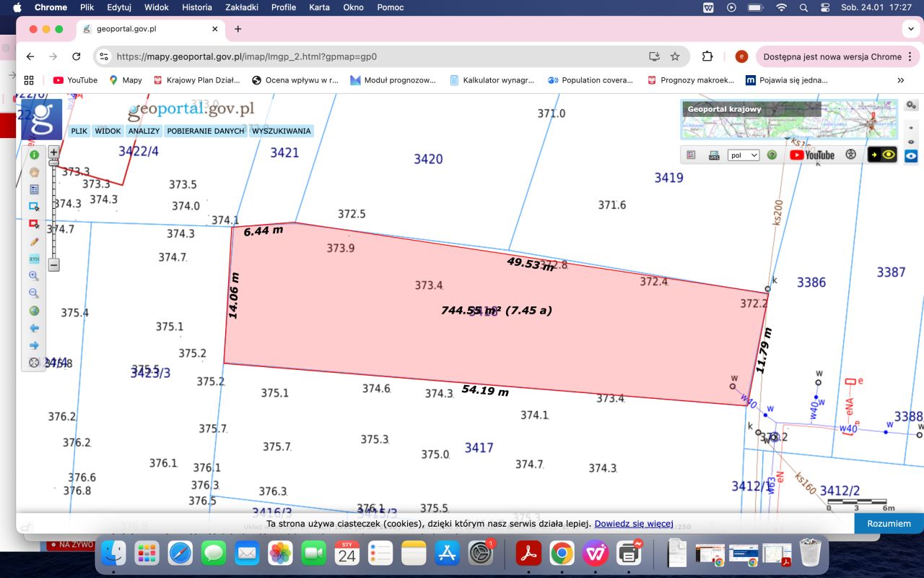The height and width of the screenshot is (578, 924).
Task: Accept cookies with the Rozumiem button
Action: coord(889,524)
